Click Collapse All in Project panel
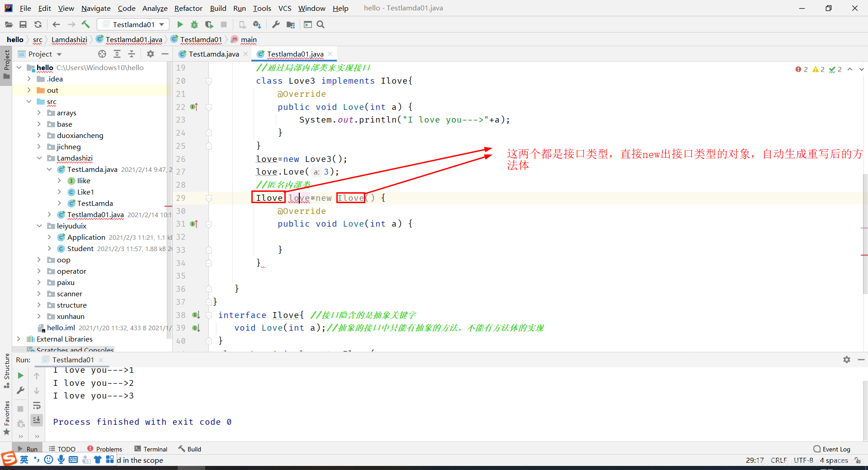 click(132, 54)
